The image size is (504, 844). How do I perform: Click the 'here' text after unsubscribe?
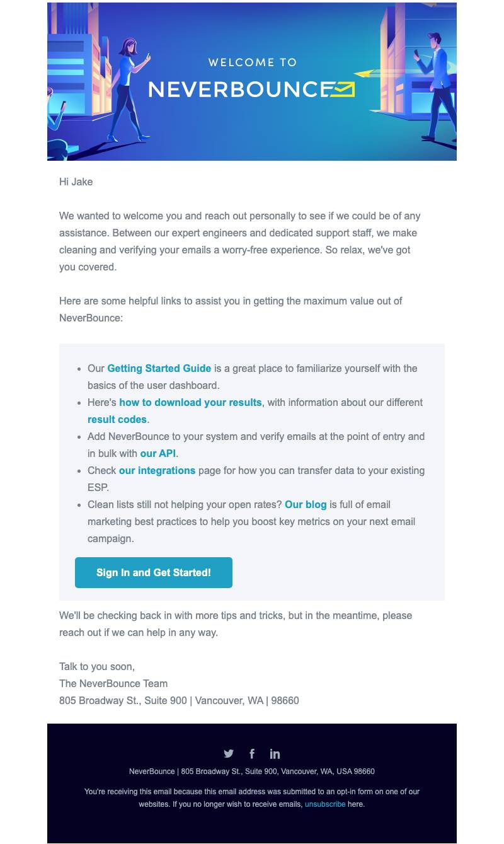[355, 804]
